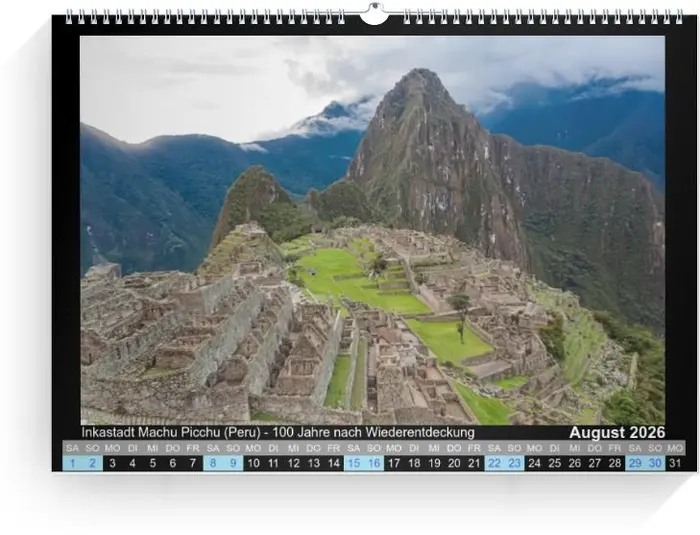Select Saturday August 1 date cell
The image size is (700, 535).
(72, 463)
